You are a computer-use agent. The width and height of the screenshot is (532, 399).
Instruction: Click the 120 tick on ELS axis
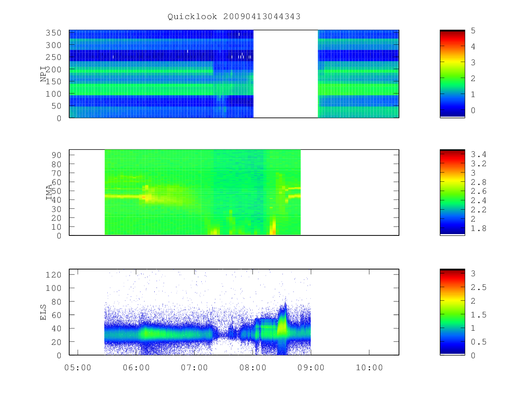(54, 274)
